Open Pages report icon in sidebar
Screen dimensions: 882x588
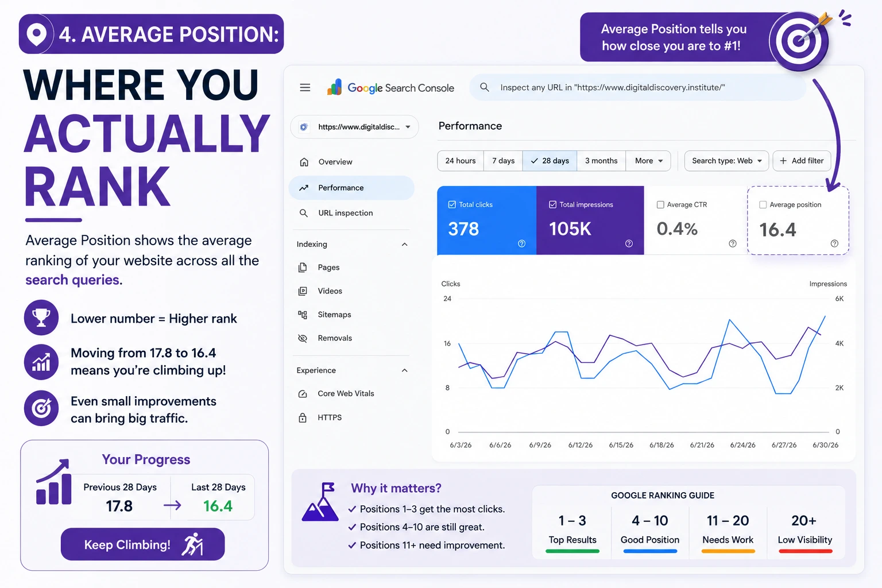point(303,268)
